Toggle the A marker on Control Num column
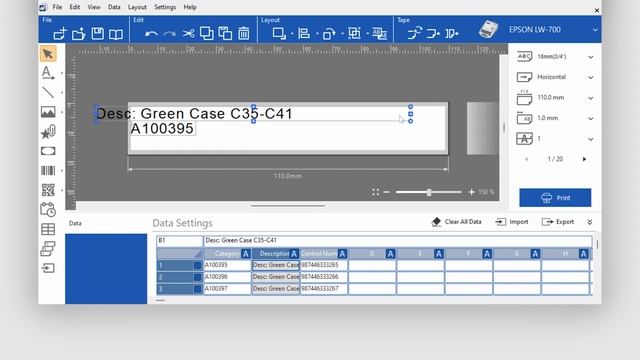The height and width of the screenshot is (360, 640). click(342, 254)
